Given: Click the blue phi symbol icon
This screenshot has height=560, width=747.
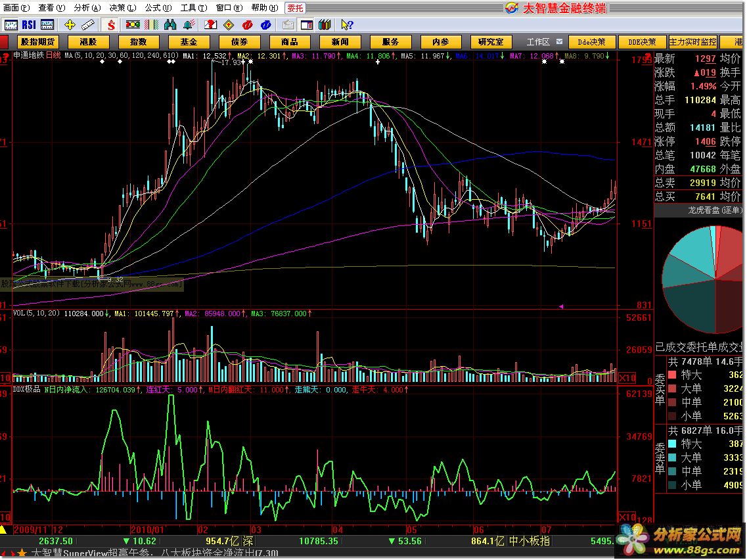Looking at the screenshot, I should click(266, 25).
